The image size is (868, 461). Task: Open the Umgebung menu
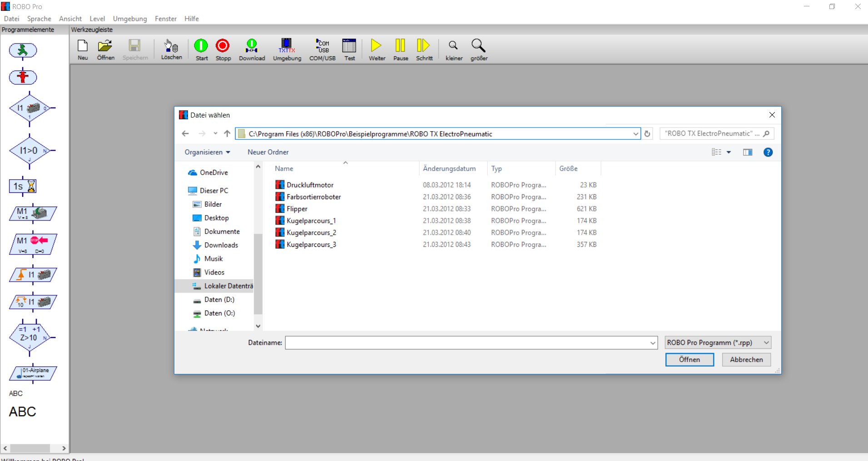[130, 19]
